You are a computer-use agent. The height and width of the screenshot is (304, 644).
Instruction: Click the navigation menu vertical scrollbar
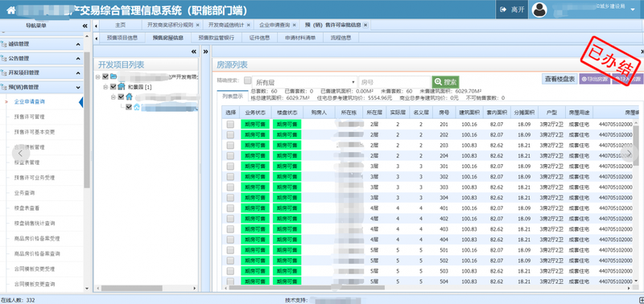(x=86, y=119)
